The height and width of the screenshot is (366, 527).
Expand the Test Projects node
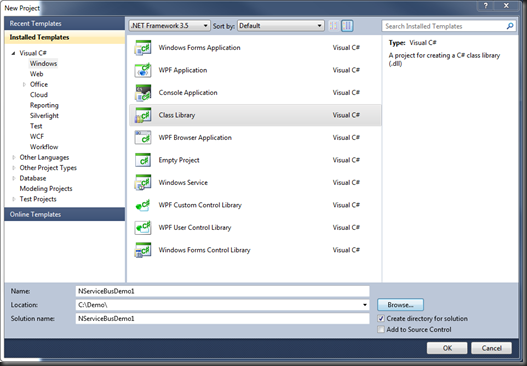[x=14, y=199]
